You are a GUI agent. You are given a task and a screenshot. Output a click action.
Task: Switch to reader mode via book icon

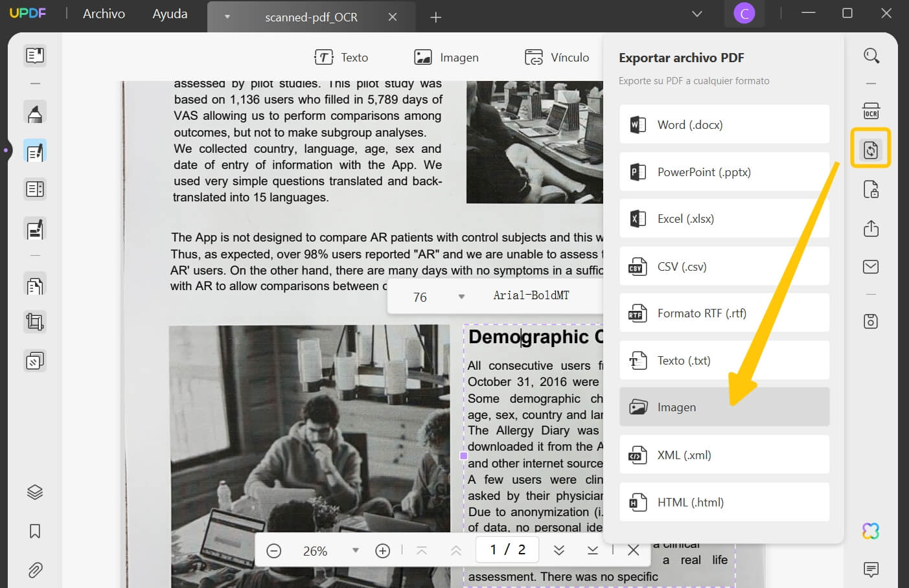tap(34, 55)
